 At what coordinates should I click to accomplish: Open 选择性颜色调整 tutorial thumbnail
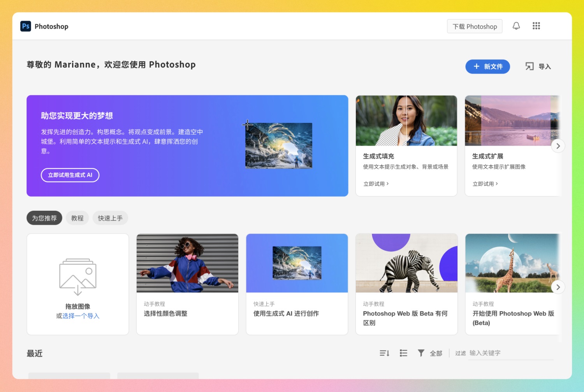click(187, 263)
